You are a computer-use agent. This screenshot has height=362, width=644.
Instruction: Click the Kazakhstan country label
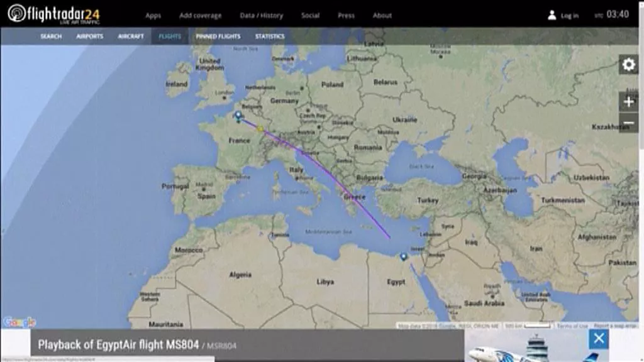pos(611,127)
